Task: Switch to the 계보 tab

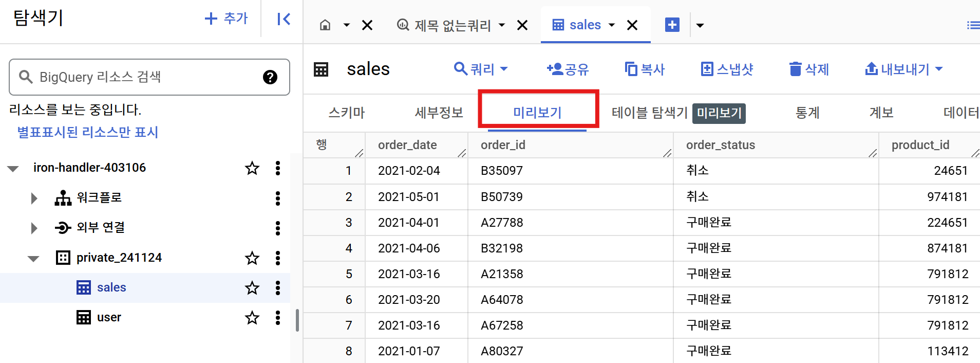Action: tap(881, 113)
